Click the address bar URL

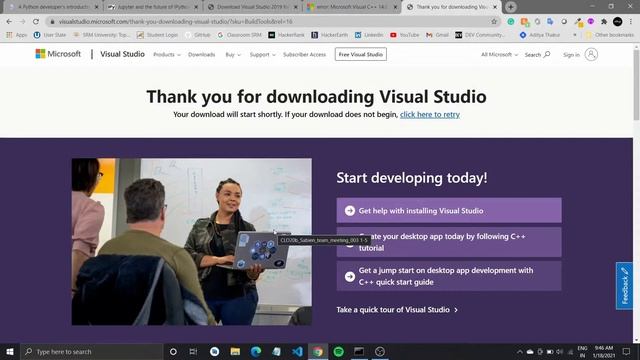pyautogui.click(x=176, y=21)
